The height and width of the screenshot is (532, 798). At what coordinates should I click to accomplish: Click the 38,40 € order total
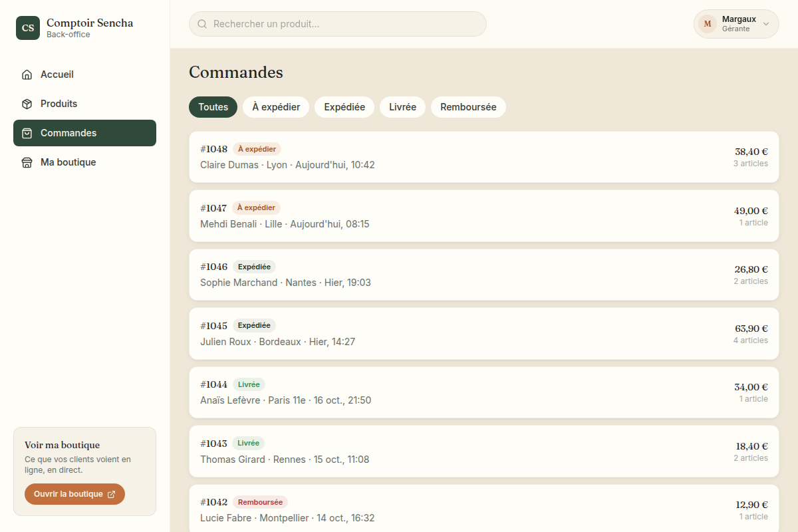coord(751,152)
